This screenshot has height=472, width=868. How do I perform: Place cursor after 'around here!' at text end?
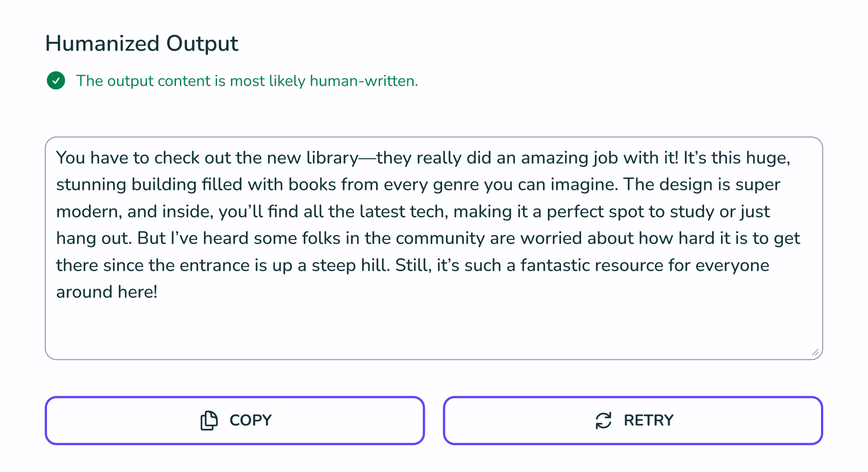(158, 292)
